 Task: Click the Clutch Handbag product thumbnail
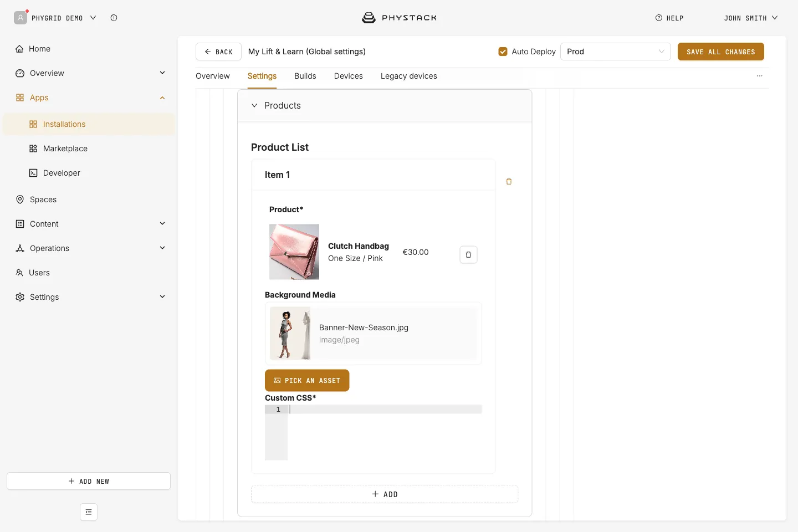tap(294, 252)
